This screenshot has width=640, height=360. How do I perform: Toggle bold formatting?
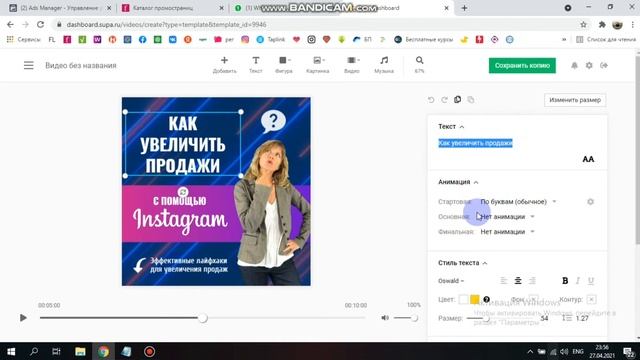[565, 281]
